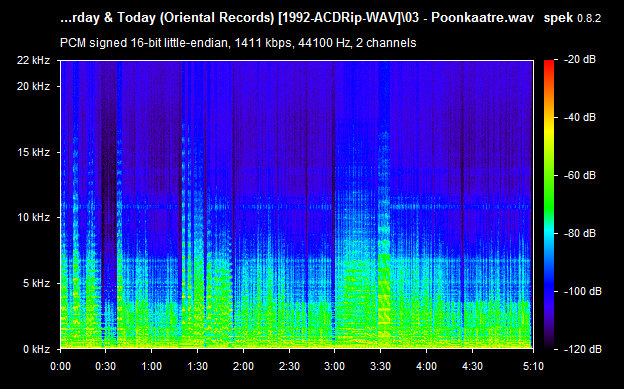Screen dimensions: 624x389
Task: Select the 2:00 mark on time axis
Action: coord(244,366)
